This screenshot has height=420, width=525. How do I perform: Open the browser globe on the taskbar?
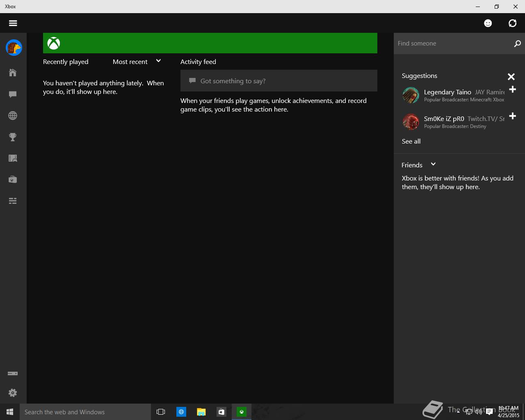coord(181,412)
